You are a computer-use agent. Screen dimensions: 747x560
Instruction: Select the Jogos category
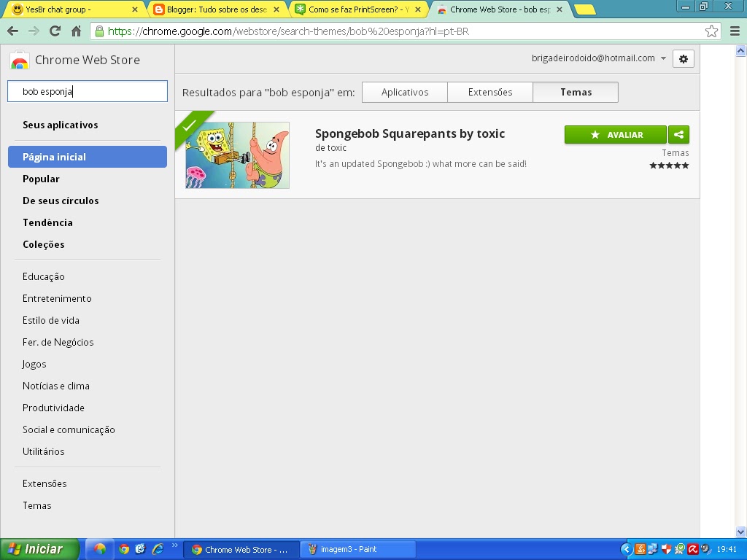34,365
